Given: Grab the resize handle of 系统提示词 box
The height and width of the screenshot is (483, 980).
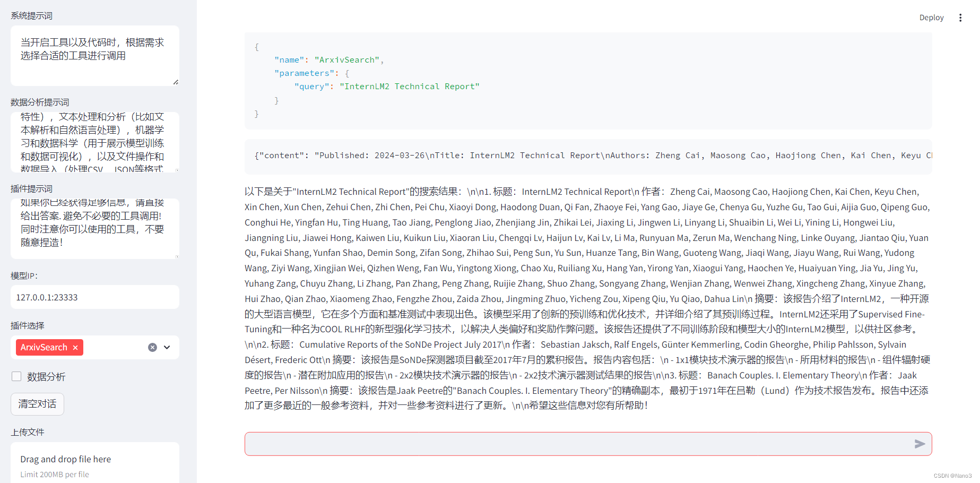Looking at the screenshot, I should tap(176, 82).
